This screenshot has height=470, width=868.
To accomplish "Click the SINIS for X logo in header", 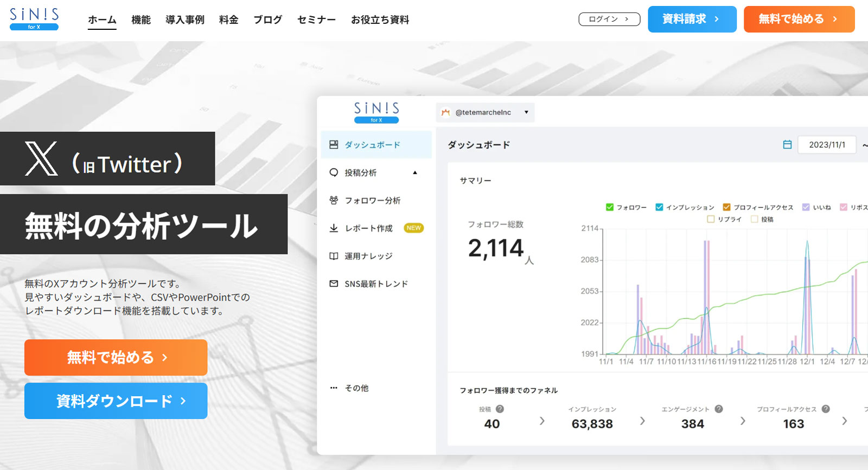I will pyautogui.click(x=34, y=19).
